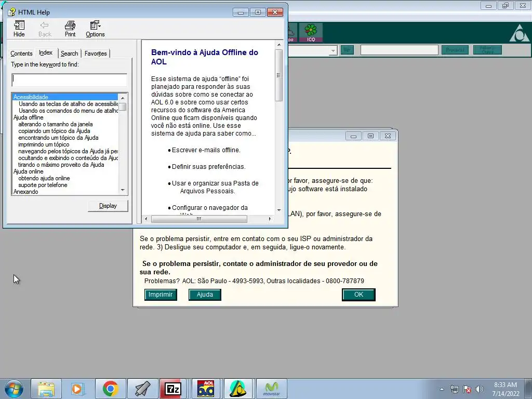Click the AOL triangle logo
Image resolution: width=532 pixels, height=399 pixels.
(519, 33)
